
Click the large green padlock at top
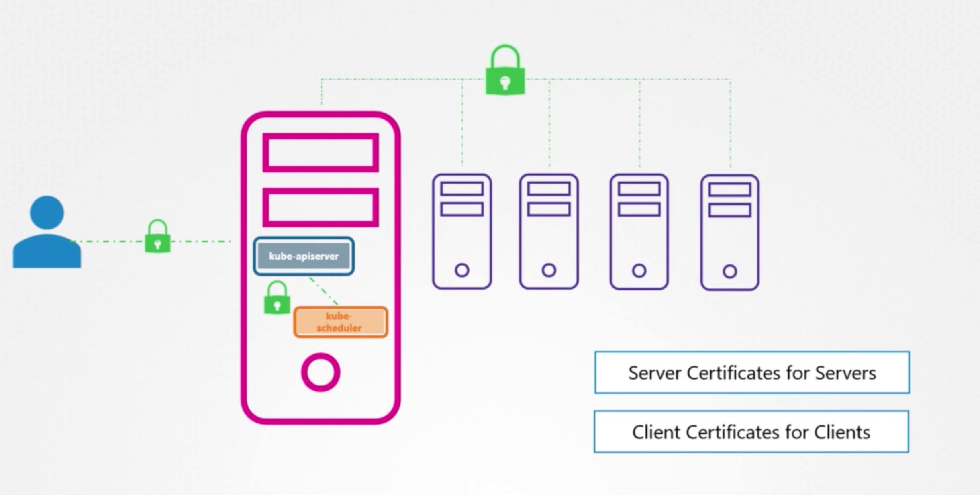[505, 73]
